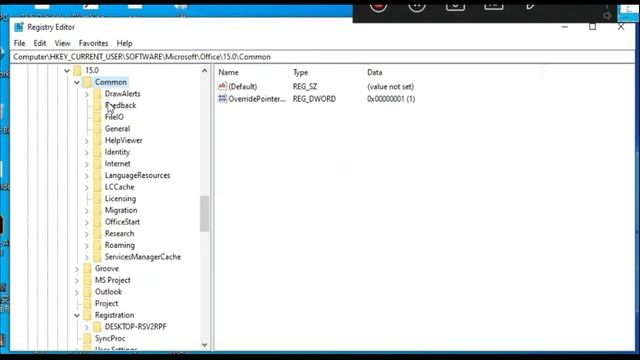Click the Name column header
Viewport: 640px width, 360px height.
[x=252, y=73]
